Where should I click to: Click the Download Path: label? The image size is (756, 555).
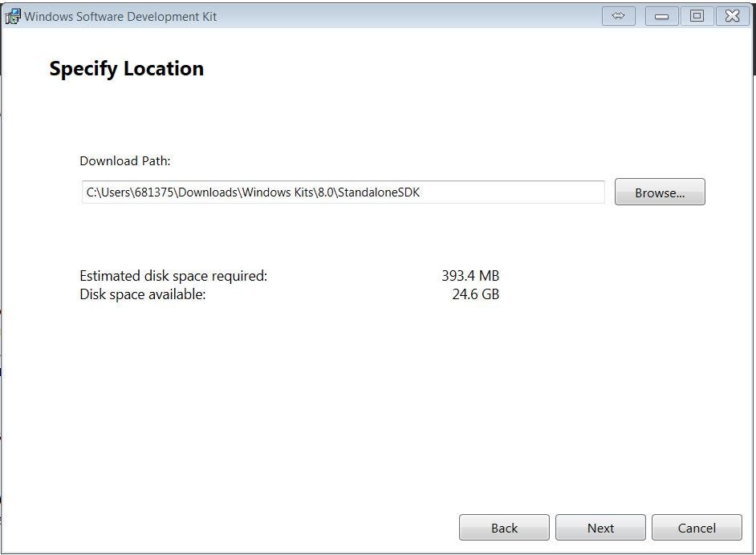pyautogui.click(x=125, y=161)
